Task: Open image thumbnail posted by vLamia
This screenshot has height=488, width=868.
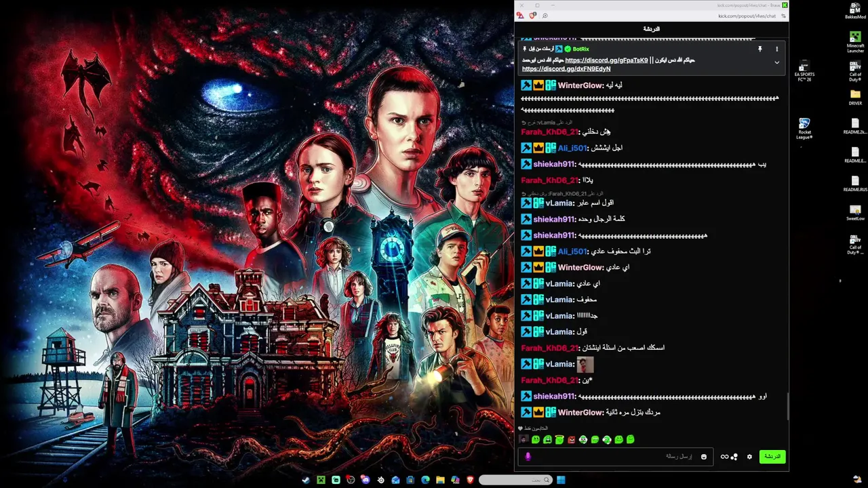Action: (585, 365)
